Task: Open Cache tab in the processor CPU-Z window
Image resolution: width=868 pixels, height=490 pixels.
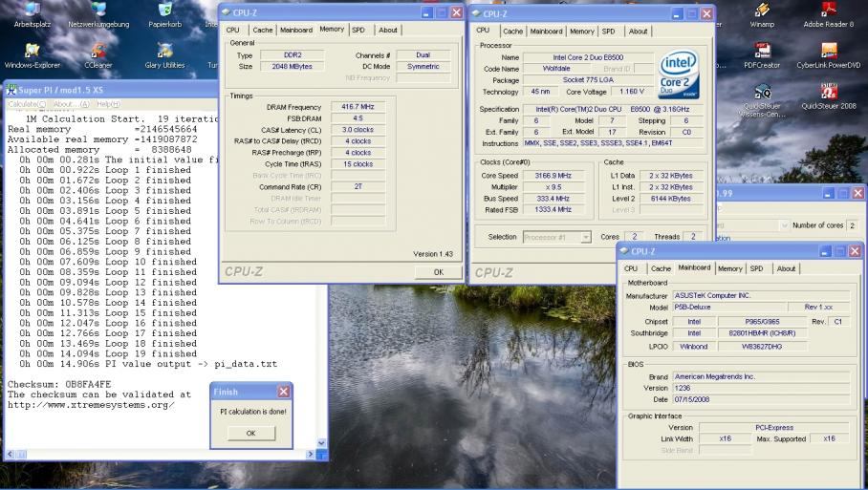Action: [x=512, y=32]
